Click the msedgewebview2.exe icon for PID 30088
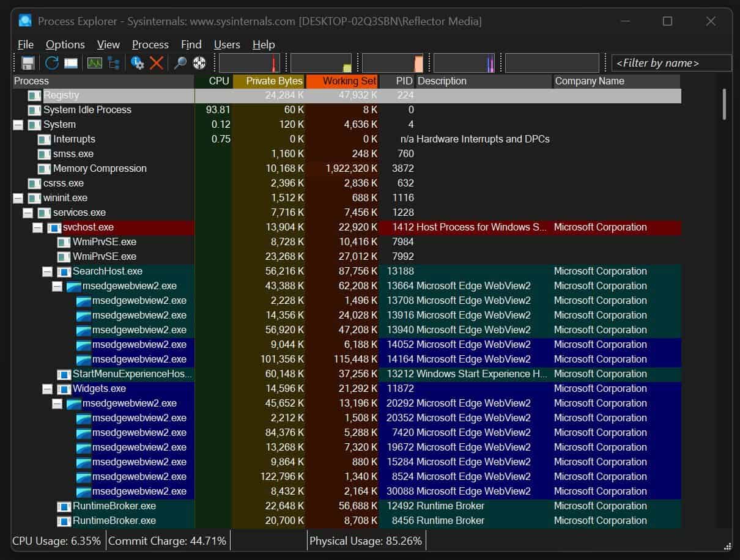The width and height of the screenshot is (740, 560). [x=84, y=492]
